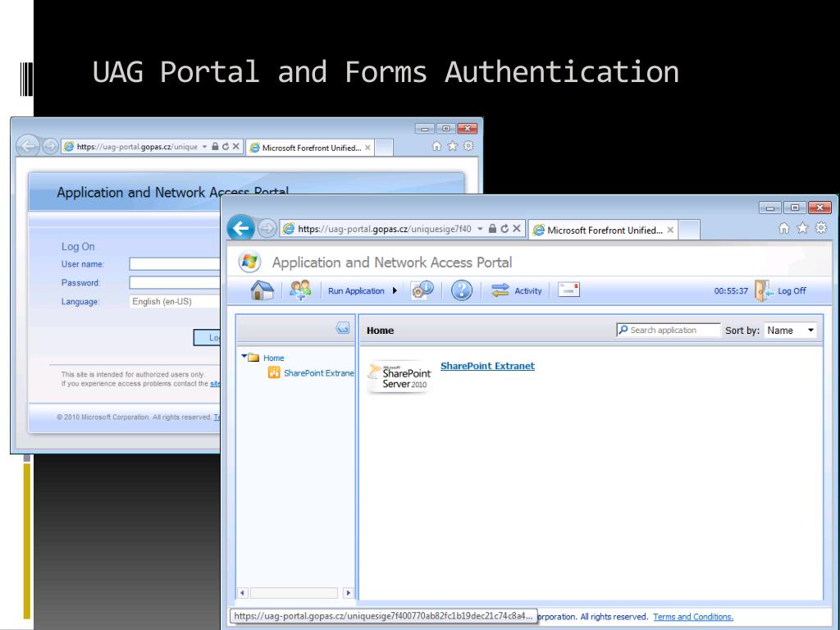Click Home icon in back login window
Viewport: 840px width, 630px height.
coord(436,146)
